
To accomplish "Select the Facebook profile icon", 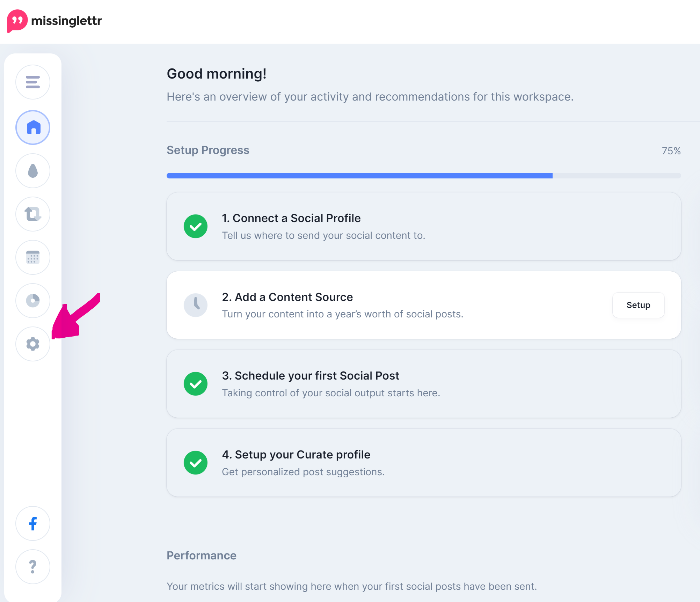I will (x=33, y=523).
